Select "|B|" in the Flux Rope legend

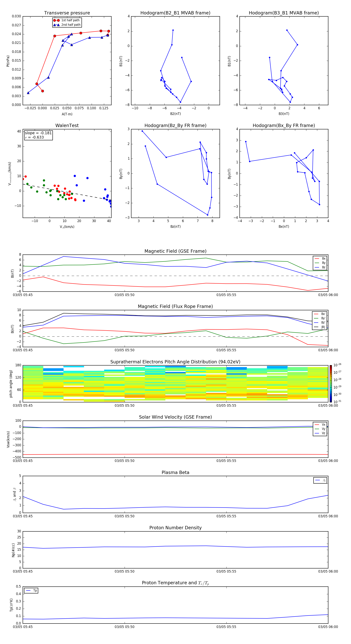[x=320, y=327]
